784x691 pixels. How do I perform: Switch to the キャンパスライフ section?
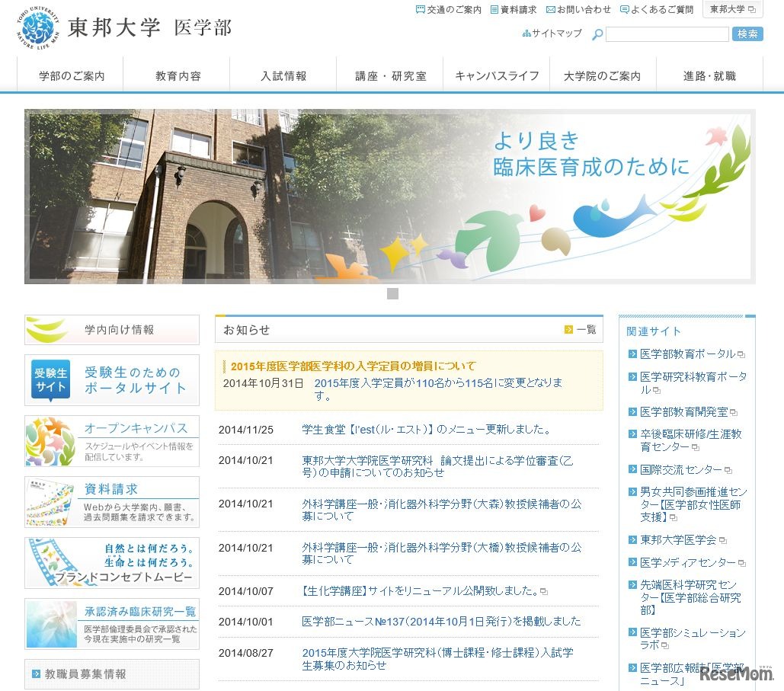click(x=496, y=74)
